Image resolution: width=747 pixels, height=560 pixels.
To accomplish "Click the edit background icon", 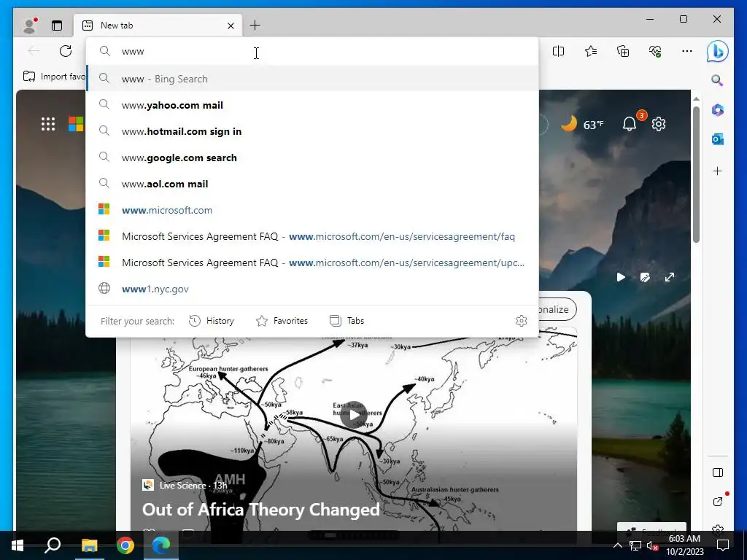I will [x=645, y=277].
